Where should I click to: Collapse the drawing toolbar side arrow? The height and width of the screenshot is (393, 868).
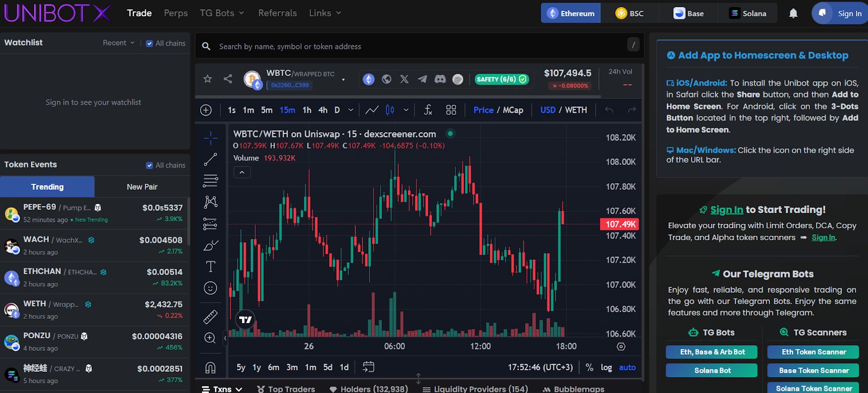tap(225, 338)
